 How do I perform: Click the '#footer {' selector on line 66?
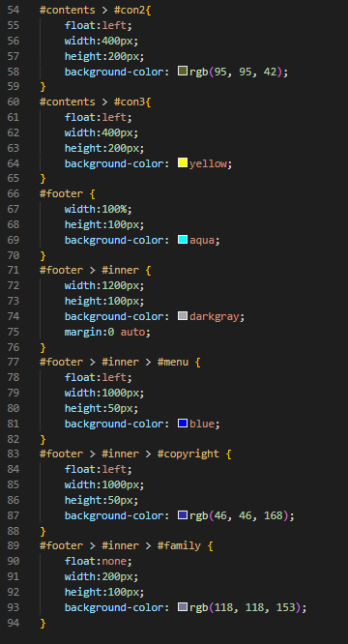68,193
